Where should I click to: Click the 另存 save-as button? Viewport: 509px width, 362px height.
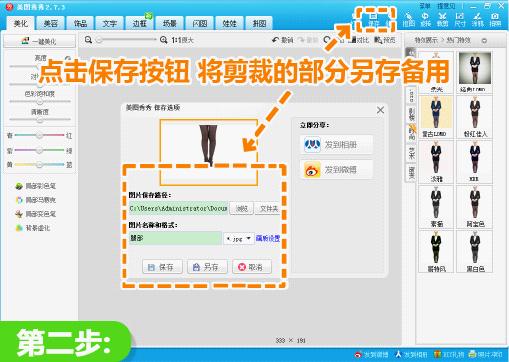point(207,267)
